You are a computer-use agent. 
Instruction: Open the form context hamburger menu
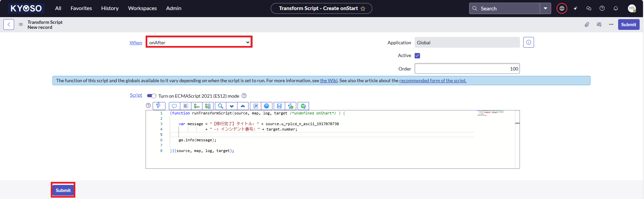(21, 24)
